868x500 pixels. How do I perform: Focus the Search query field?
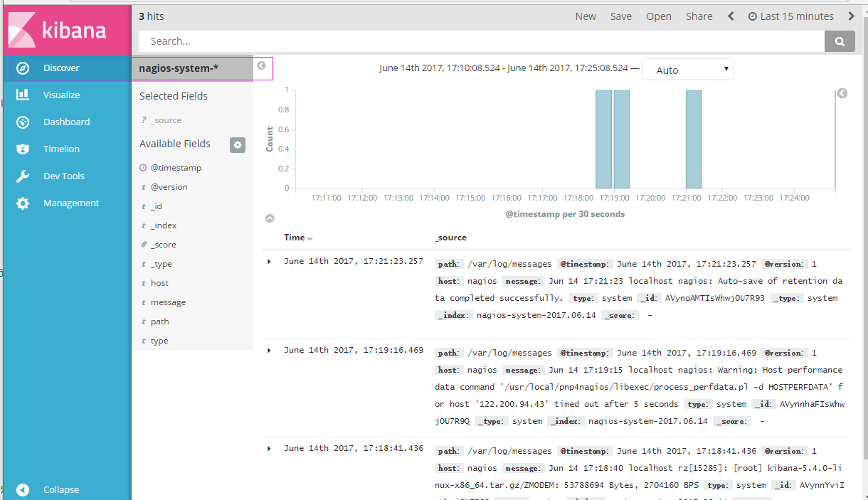tap(481, 41)
